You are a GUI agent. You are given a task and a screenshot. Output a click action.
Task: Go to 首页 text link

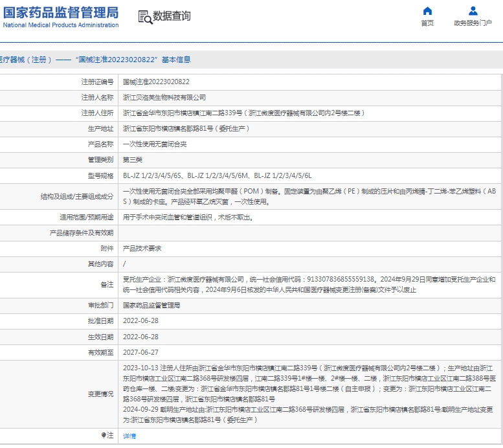[x=427, y=23]
